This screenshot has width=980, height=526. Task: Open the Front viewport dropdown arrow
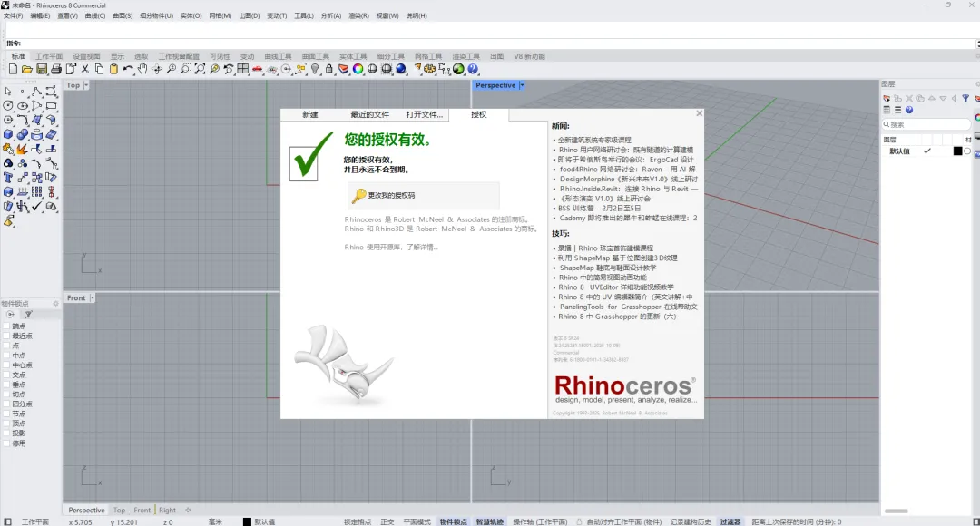pyautogui.click(x=92, y=298)
